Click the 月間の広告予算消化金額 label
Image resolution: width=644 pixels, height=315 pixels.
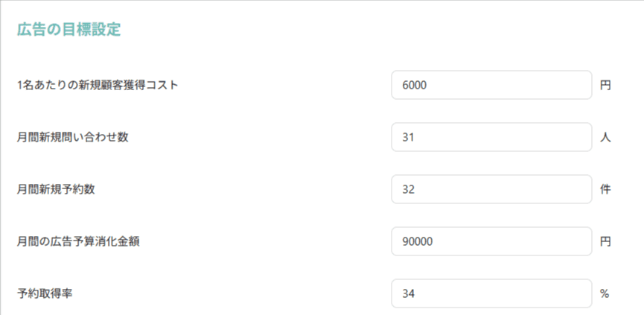[x=77, y=241]
